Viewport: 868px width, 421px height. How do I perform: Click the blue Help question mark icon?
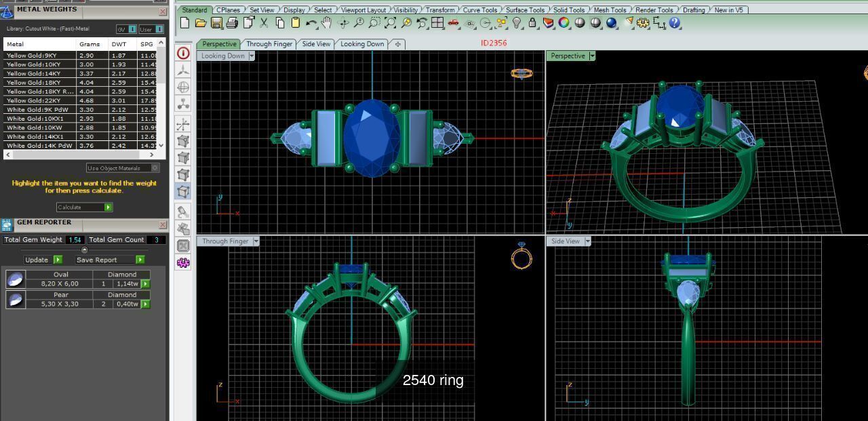pyautogui.click(x=675, y=23)
